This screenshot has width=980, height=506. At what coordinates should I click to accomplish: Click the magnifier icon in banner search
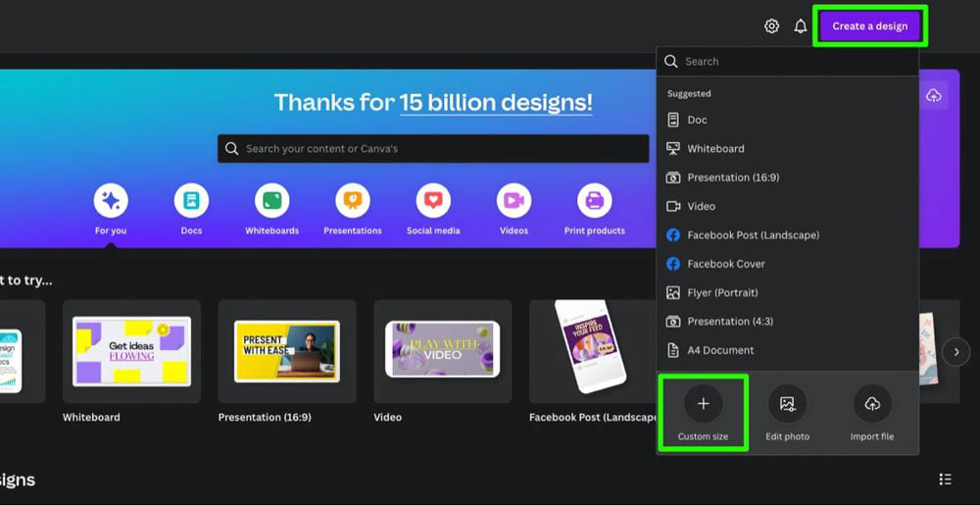click(x=231, y=149)
